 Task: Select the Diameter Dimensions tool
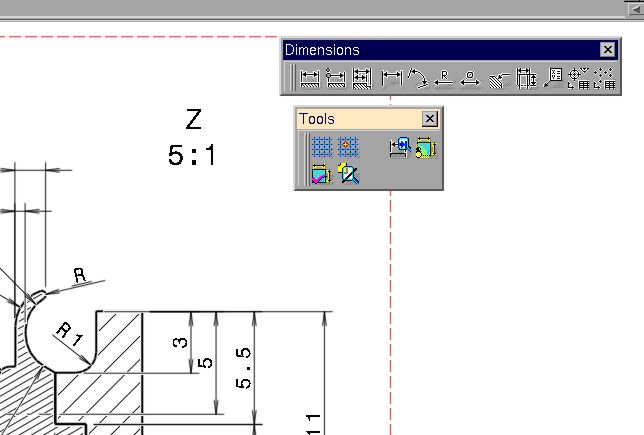pos(470,78)
